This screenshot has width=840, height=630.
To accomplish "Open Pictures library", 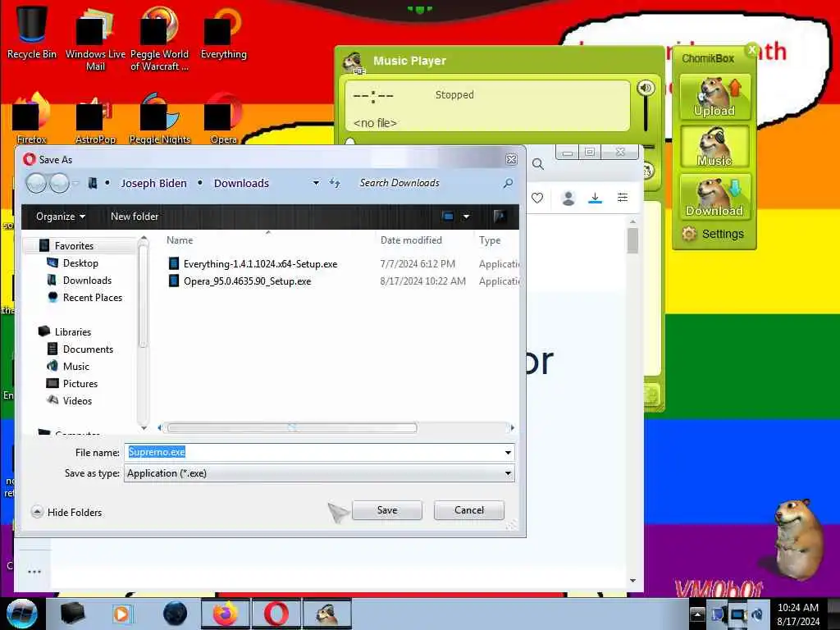I will (80, 384).
